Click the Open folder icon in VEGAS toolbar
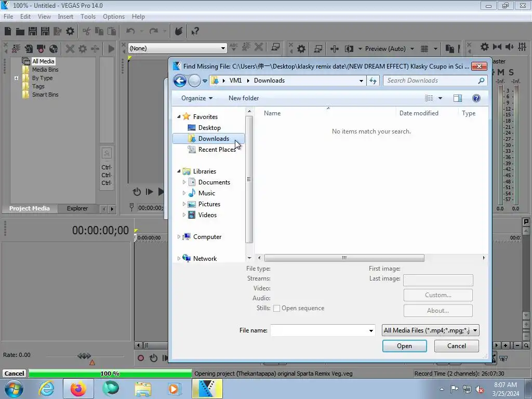The height and width of the screenshot is (399, 532). point(20,31)
